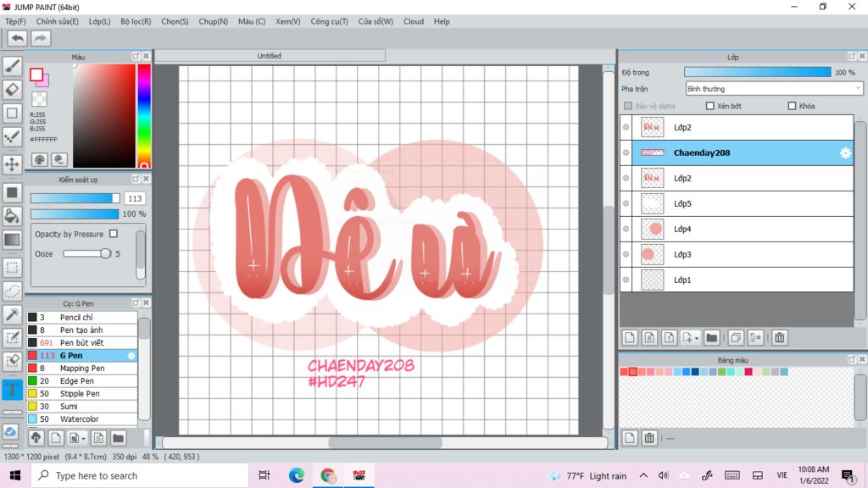
Task: Open Microsoft Edge from taskbar
Action: tap(297, 475)
